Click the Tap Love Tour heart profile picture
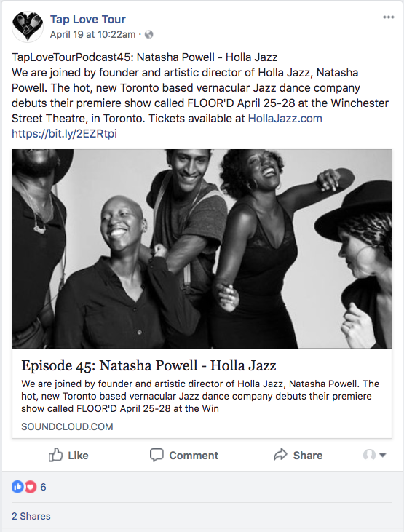 (28, 26)
